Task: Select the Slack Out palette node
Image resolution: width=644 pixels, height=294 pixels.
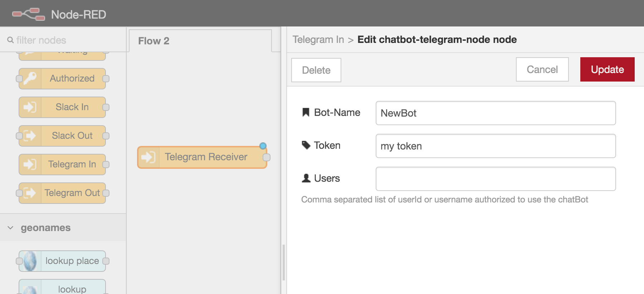Action: click(x=62, y=136)
